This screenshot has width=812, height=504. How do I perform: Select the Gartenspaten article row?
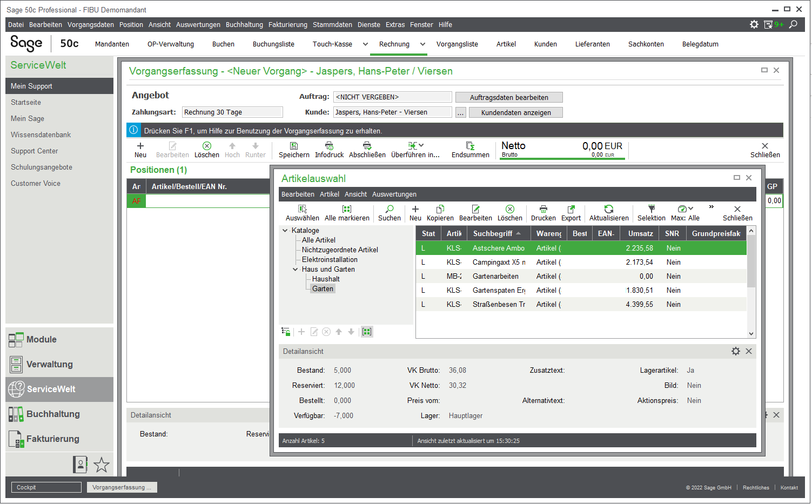(x=498, y=291)
